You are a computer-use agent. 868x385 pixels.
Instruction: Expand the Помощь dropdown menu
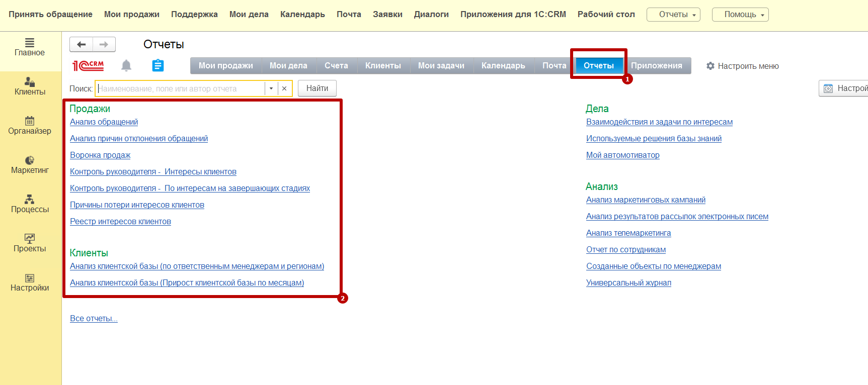[740, 15]
